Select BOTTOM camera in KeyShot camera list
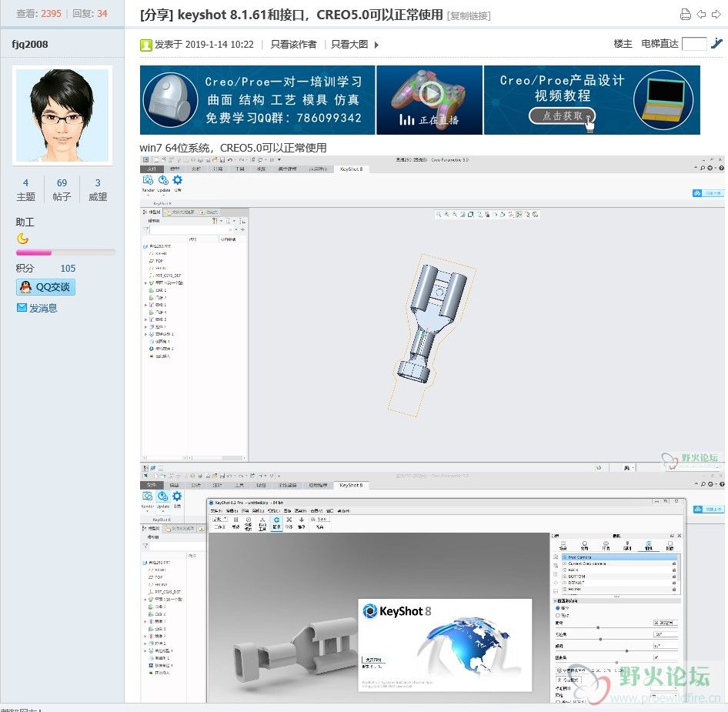The image size is (728, 712). [x=619, y=577]
